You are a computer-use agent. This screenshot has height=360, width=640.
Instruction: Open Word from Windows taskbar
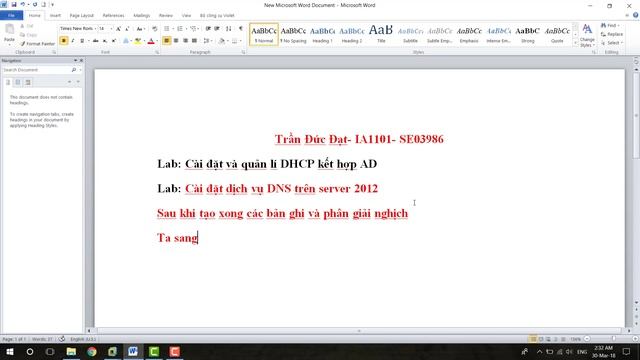tap(133, 351)
